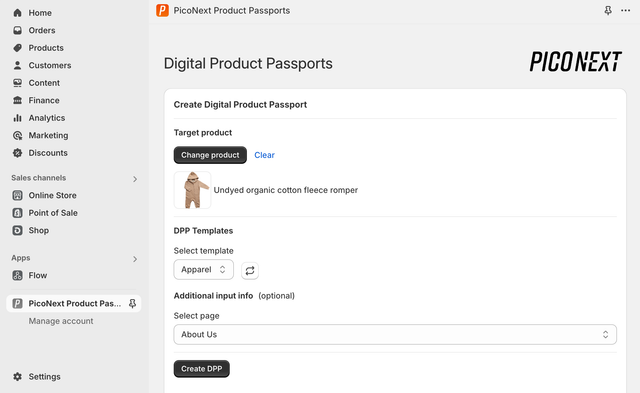The height and width of the screenshot is (393, 640).
Task: Click the Online Store icon
Action: (17, 195)
